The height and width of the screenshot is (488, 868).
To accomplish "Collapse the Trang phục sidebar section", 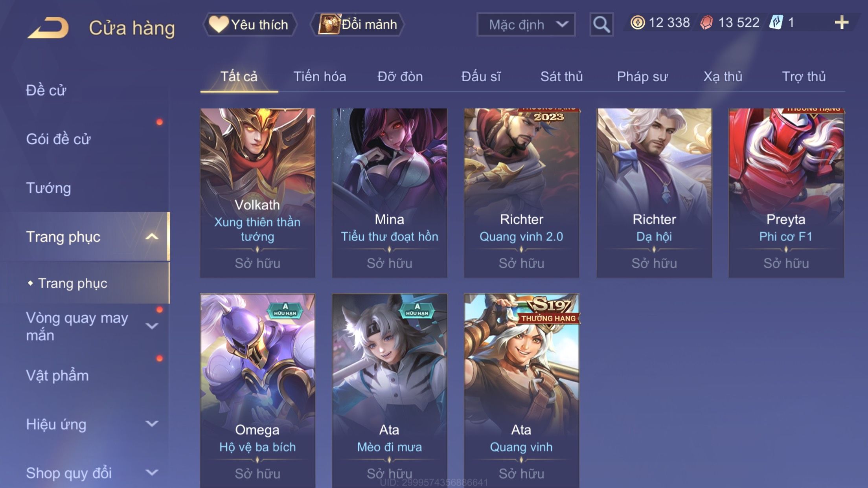I will [151, 237].
